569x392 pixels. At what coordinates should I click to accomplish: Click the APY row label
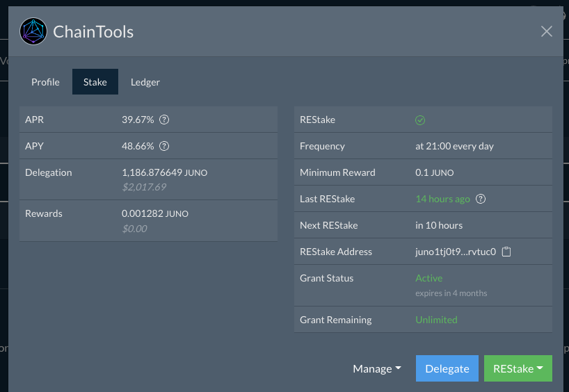pos(34,146)
